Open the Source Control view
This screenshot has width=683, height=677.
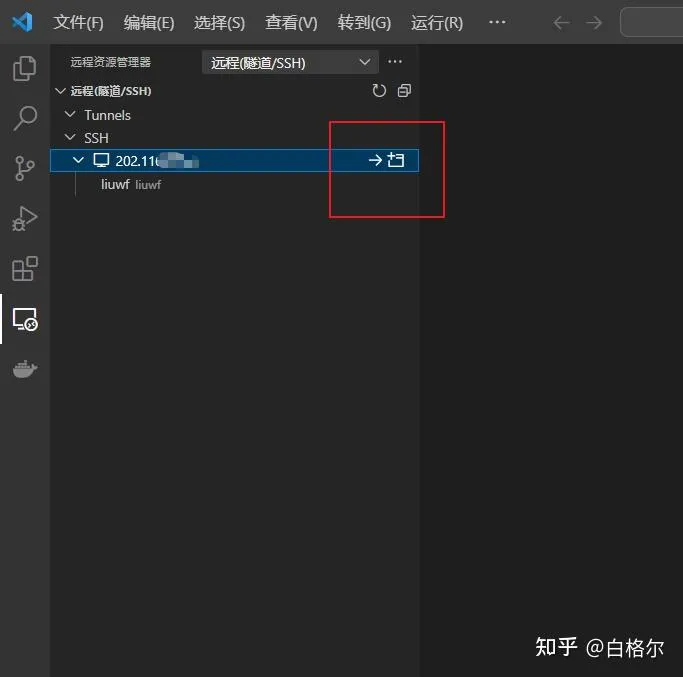tap(24, 169)
